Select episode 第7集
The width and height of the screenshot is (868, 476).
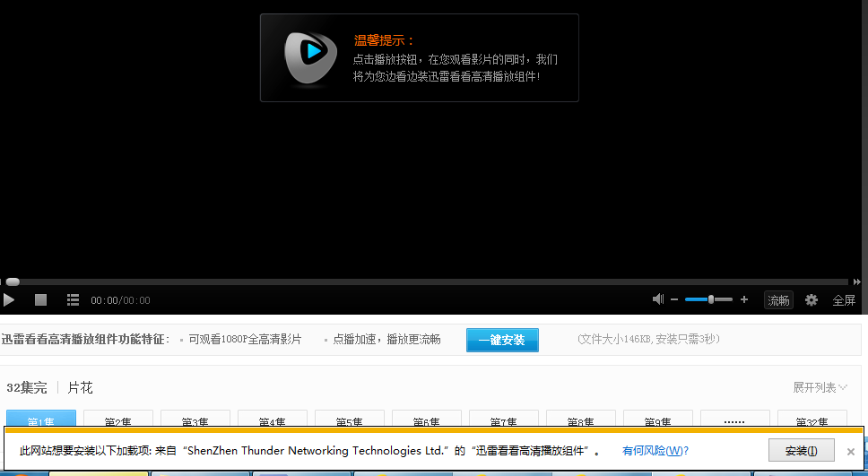click(504, 419)
